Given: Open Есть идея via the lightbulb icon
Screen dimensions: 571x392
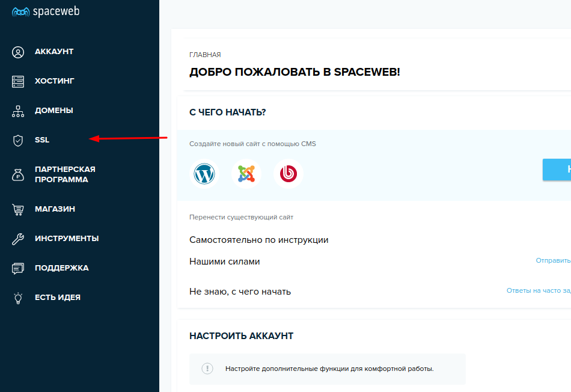Looking at the screenshot, I should click(x=17, y=297).
